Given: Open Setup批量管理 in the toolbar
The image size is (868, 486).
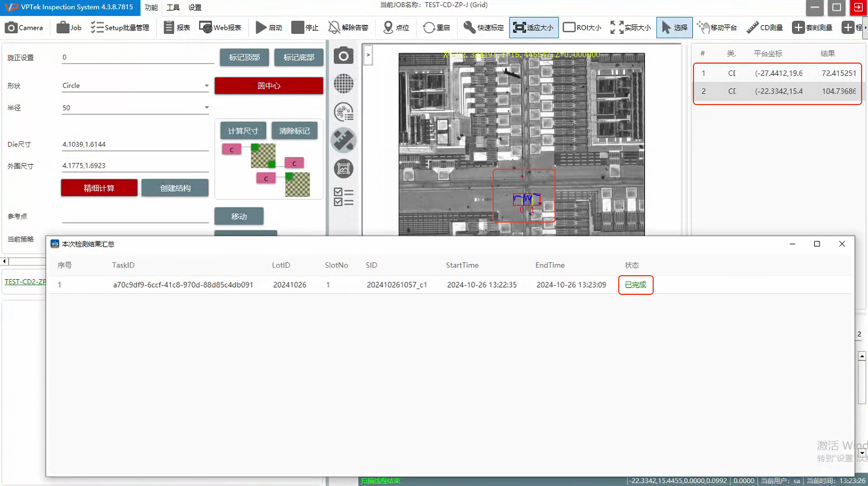Looking at the screenshot, I should (x=120, y=27).
